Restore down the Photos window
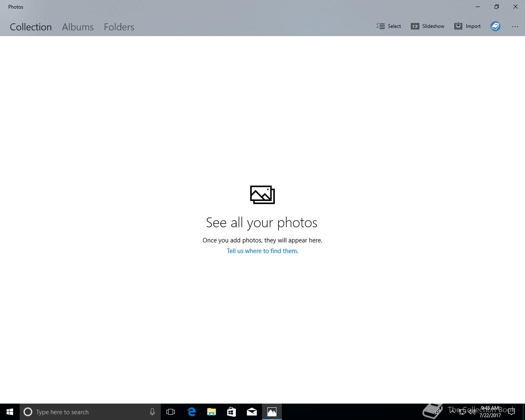525x420 pixels. click(x=497, y=7)
